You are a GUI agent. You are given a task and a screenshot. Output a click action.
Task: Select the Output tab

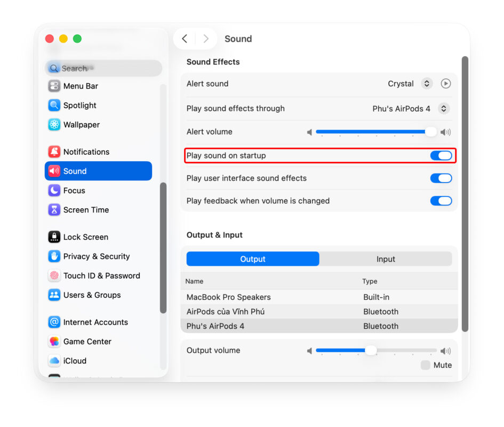pyautogui.click(x=253, y=259)
